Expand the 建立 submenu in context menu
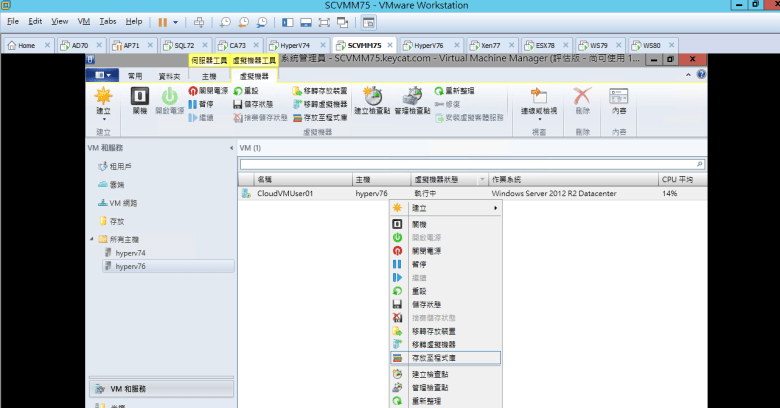 445,207
